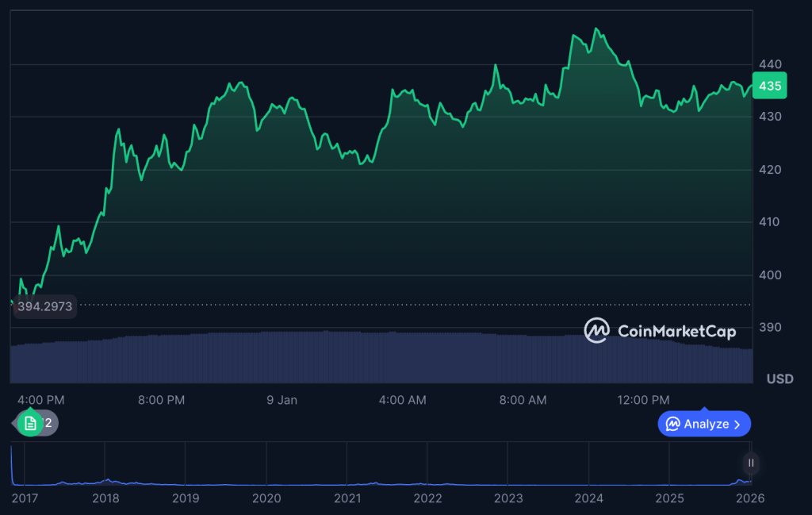Select 2017 on the history navigator

tap(25, 498)
